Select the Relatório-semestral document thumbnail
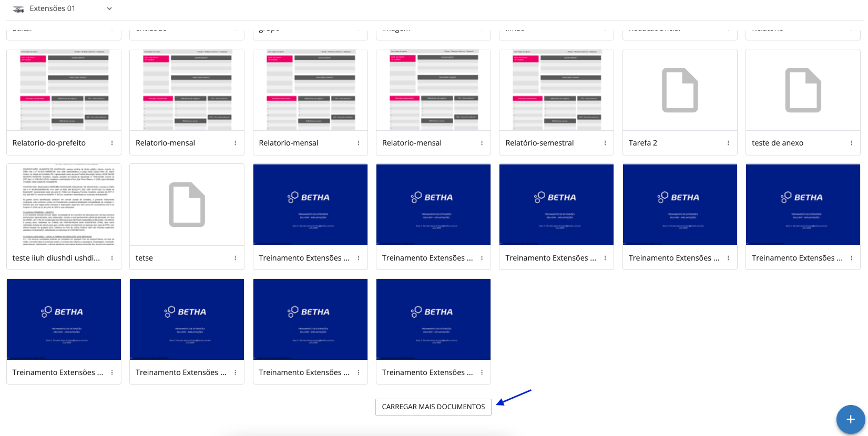868x436 pixels. [x=556, y=90]
